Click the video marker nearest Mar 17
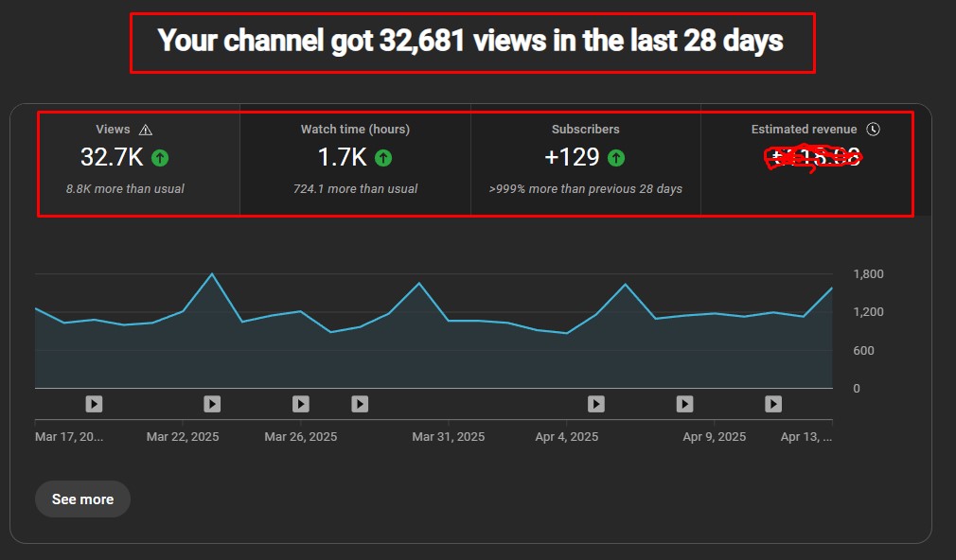Viewport: 956px width, 560px height. [94, 404]
